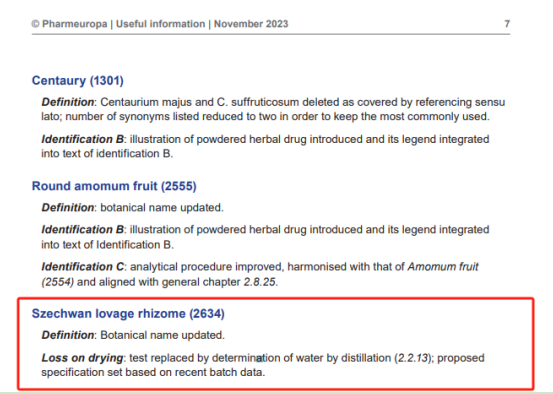553x394 pixels.
Task: Click 'Identification B' label under Round amomum fruit
Action: [x=82, y=230]
